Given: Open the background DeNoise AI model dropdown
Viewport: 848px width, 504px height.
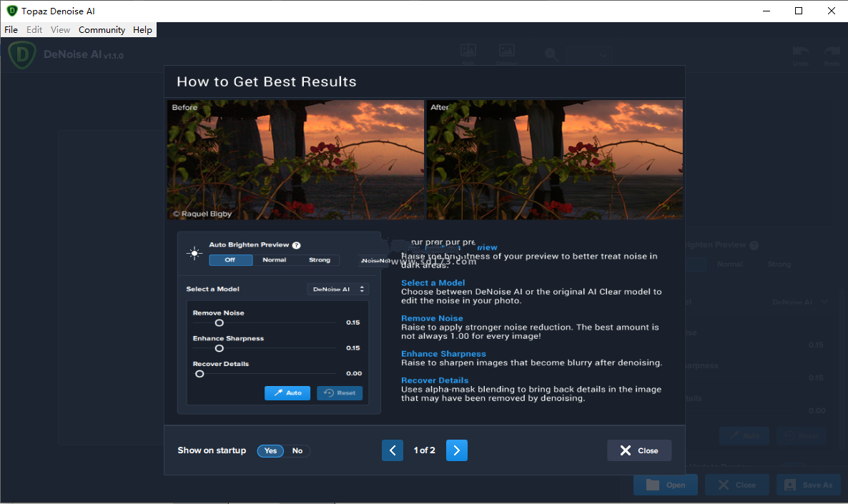Looking at the screenshot, I should point(799,302).
